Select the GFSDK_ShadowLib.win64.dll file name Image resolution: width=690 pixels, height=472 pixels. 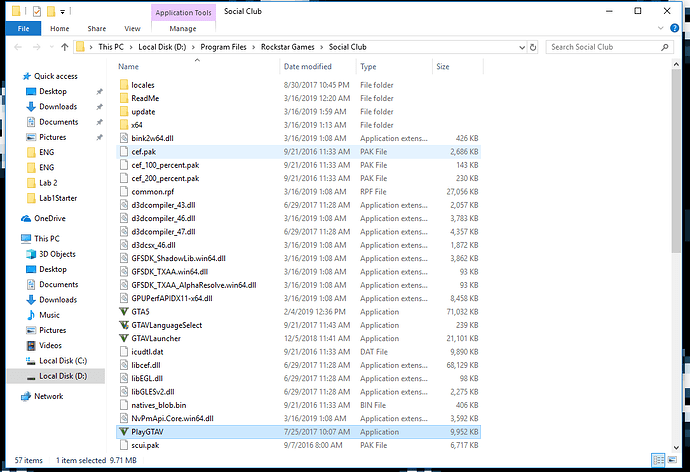[178, 258]
